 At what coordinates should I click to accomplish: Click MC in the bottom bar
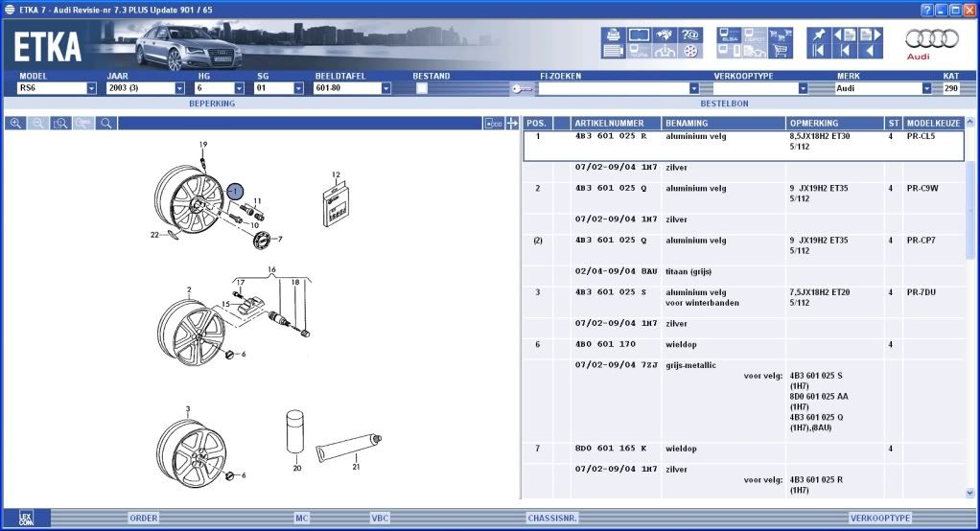pyautogui.click(x=302, y=518)
